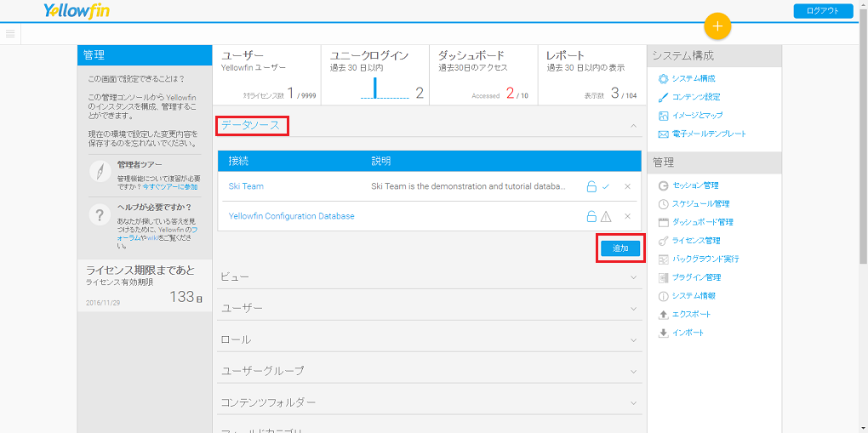This screenshot has height=433, width=868.
Task: Click the レポート statistics card
Action: point(591,76)
